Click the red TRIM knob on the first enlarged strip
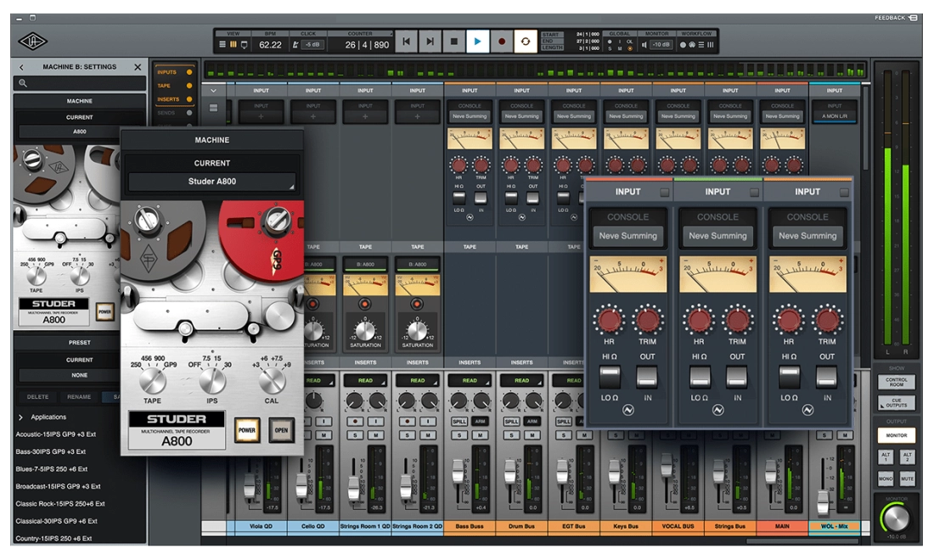Screen dimensions: 934x560 pyautogui.click(x=648, y=320)
